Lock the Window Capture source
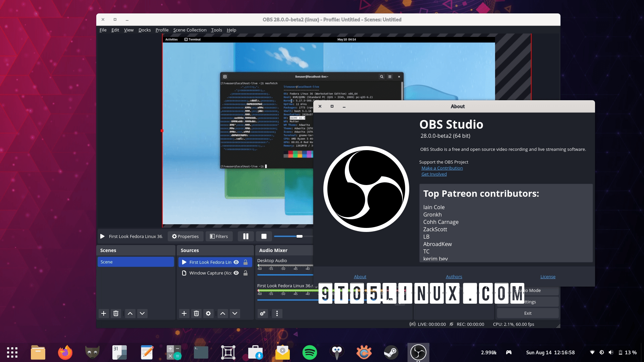Screen dimensions: 644x362 245,273
